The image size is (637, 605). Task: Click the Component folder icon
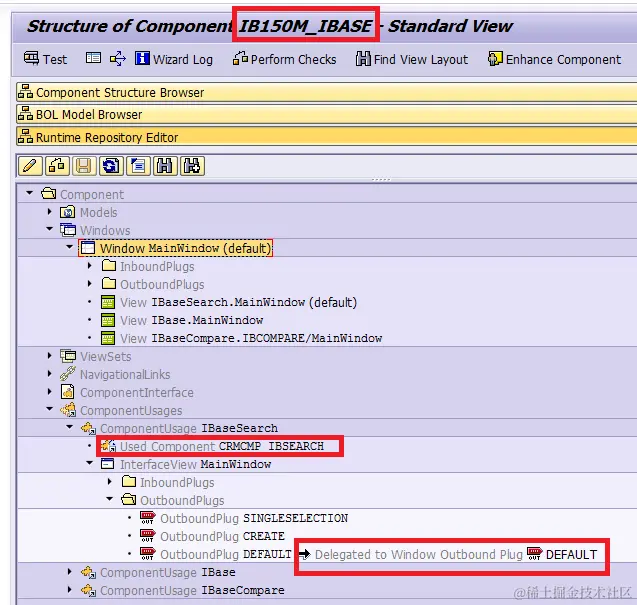[48, 193]
